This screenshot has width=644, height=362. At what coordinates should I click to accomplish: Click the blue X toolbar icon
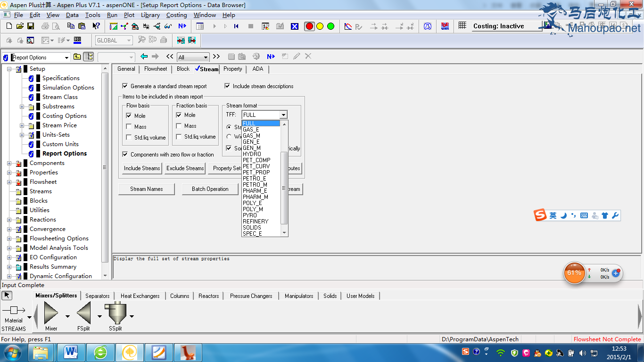[295, 26]
